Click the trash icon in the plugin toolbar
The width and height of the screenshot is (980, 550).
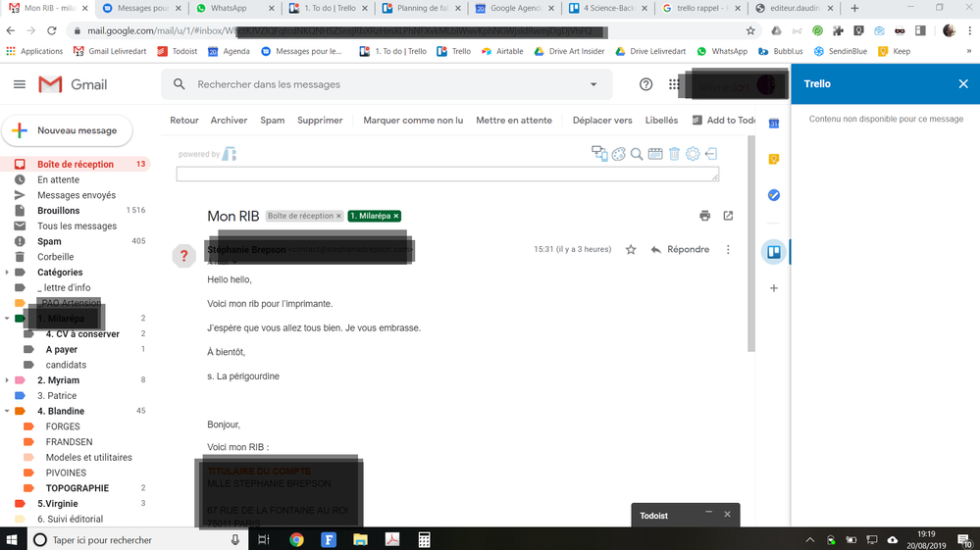coord(674,154)
